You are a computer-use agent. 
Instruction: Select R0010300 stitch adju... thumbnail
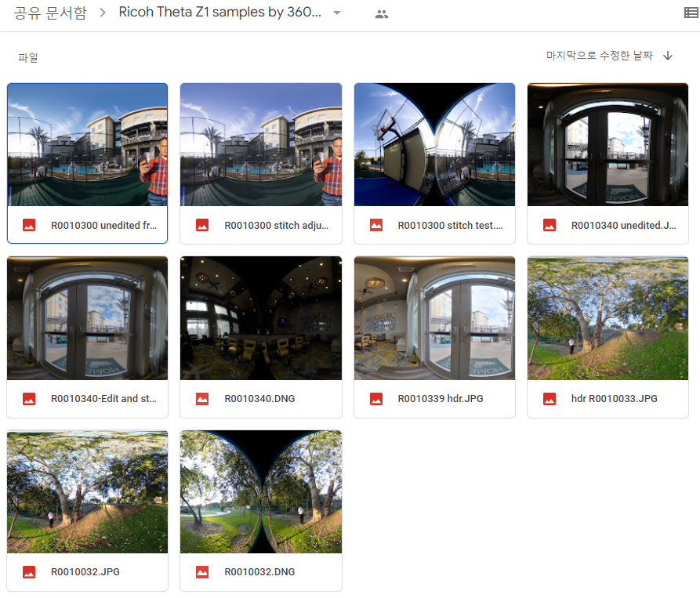(261, 144)
